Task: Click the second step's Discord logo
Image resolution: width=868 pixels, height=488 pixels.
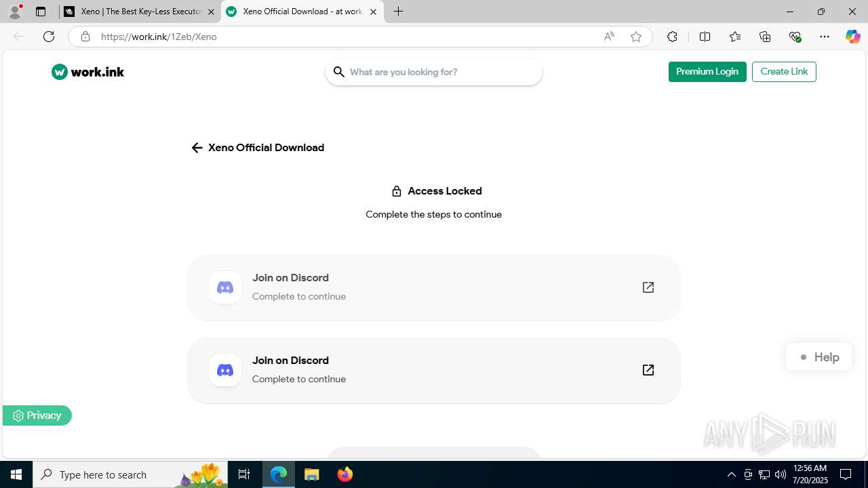Action: 225,370
